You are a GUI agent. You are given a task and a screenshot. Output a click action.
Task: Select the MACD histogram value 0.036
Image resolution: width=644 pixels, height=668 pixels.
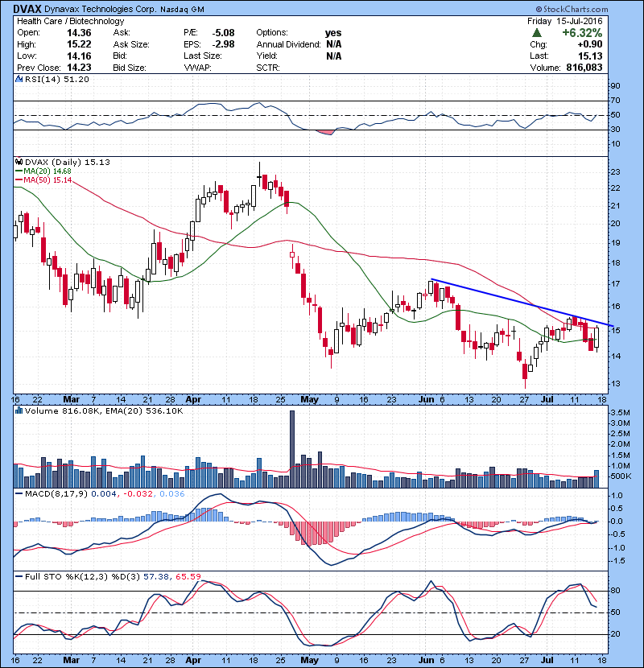click(172, 494)
